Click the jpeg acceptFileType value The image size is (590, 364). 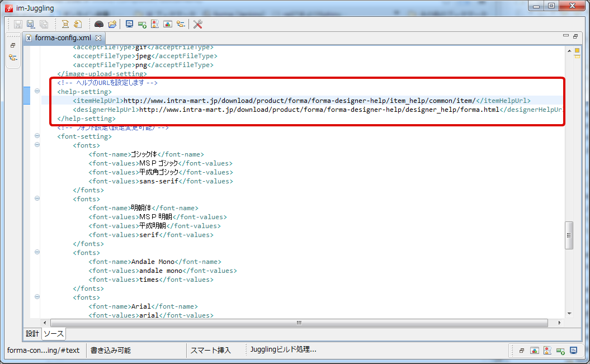point(143,56)
